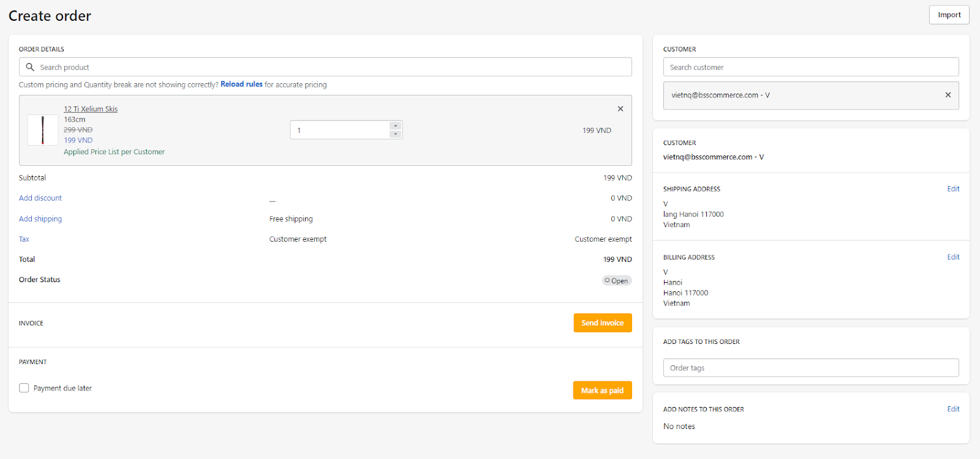Increase product quantity with the up arrow
Screen dimensions: 980x459
pos(396,126)
